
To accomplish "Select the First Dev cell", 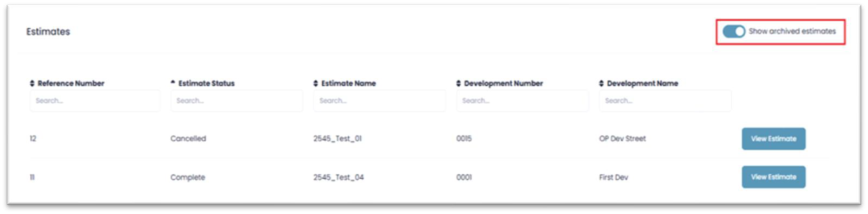I will pyautogui.click(x=613, y=177).
